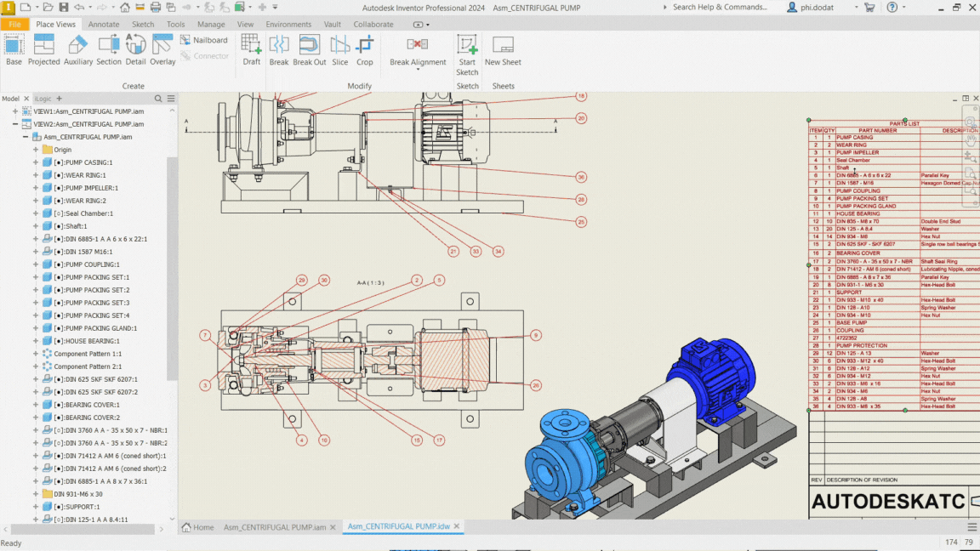The width and height of the screenshot is (980, 551).
Task: Select the Break Out tool
Action: click(x=310, y=50)
